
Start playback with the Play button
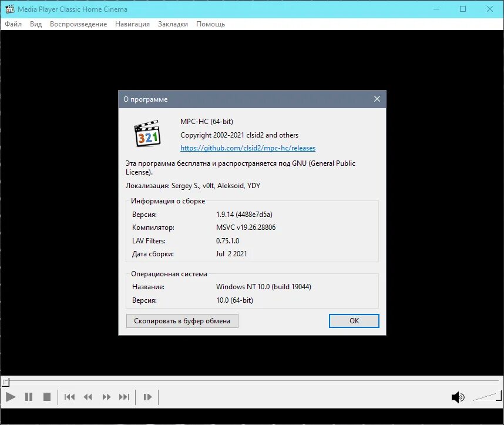coord(11,397)
